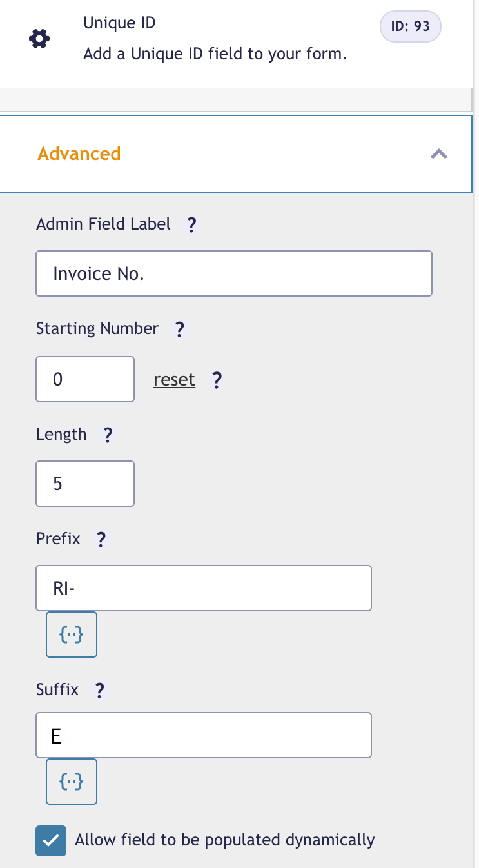This screenshot has width=479, height=868.
Task: Click the Unique ID gear icon
Action: coord(39,39)
